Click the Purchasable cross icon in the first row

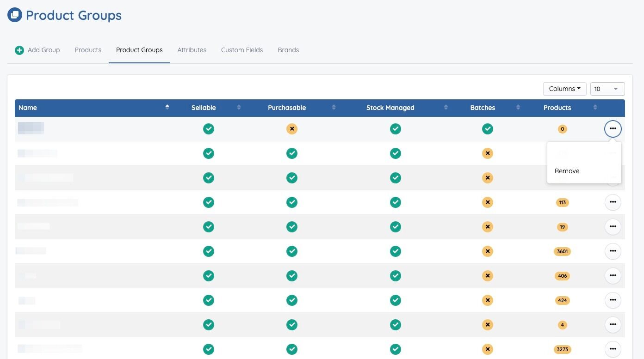(x=291, y=129)
